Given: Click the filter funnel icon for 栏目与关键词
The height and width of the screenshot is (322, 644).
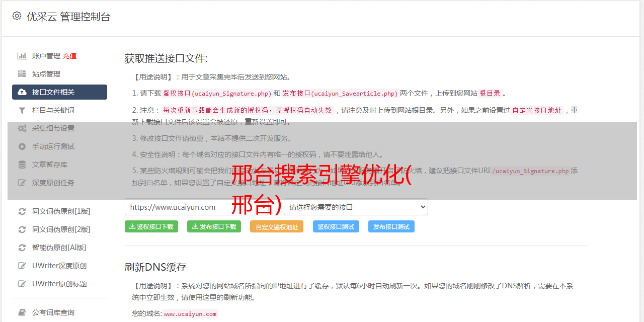Looking at the screenshot, I should [22, 110].
